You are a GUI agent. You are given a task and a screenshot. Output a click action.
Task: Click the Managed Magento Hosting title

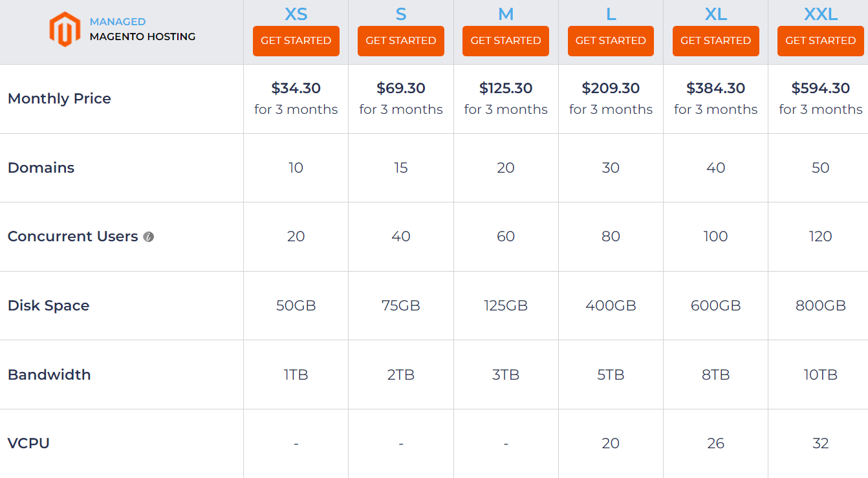point(142,30)
